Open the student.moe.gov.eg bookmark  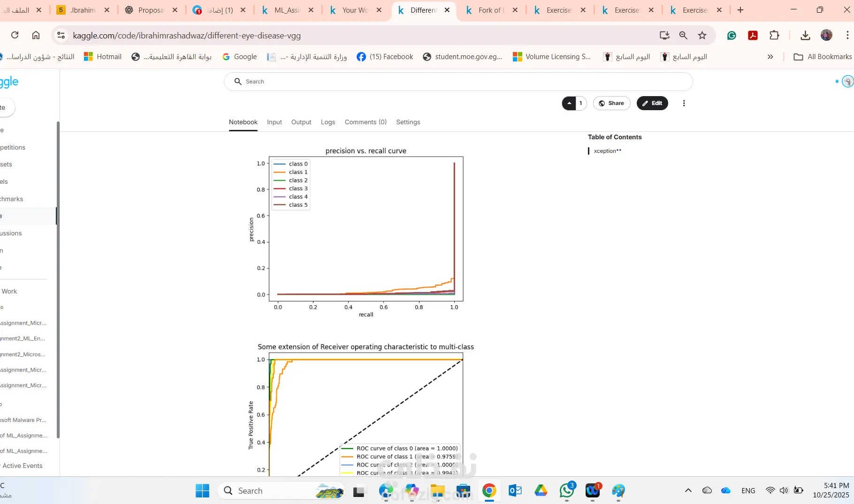click(462, 57)
